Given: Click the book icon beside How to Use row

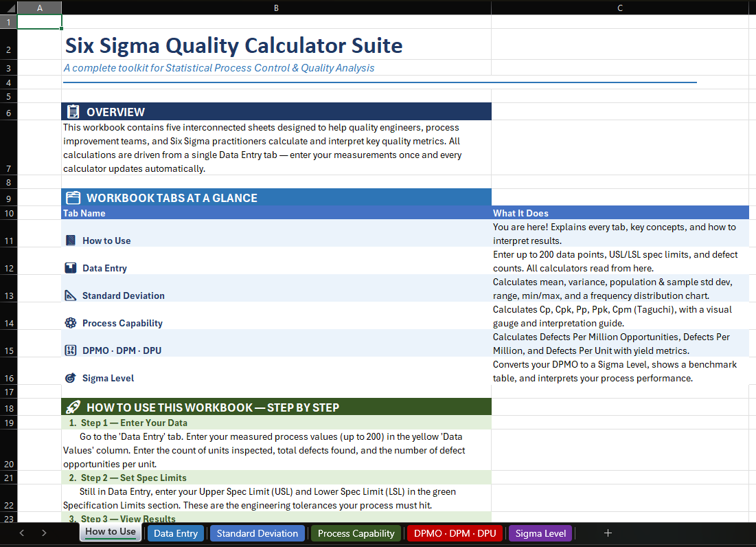Looking at the screenshot, I should tap(69, 240).
